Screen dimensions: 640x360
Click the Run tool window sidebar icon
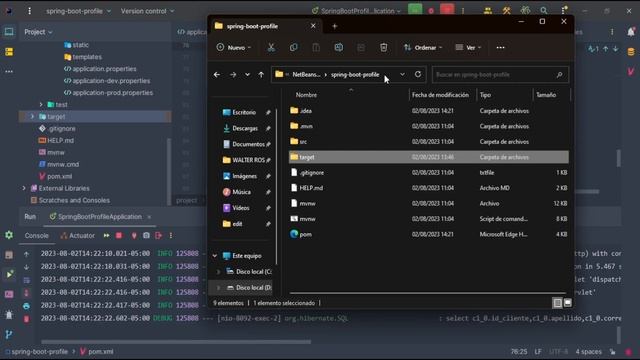pos(9,274)
